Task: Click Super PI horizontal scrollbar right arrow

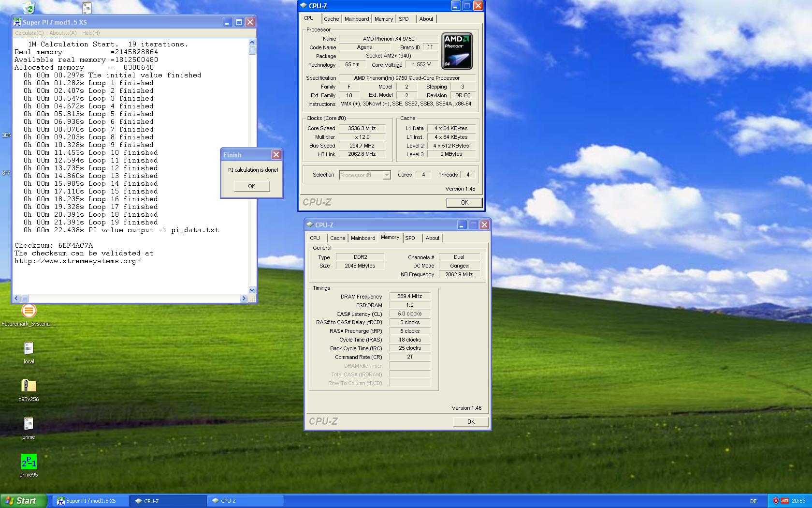Action: pos(244,299)
